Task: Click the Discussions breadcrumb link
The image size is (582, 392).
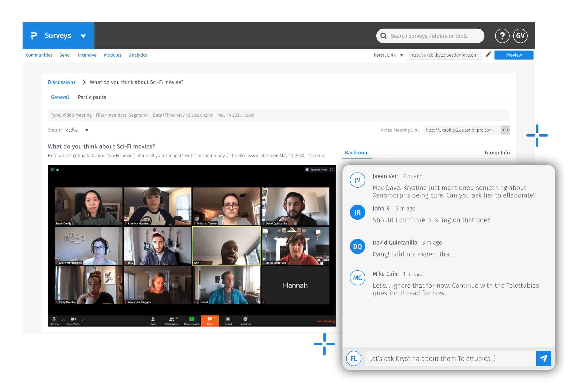Action: click(62, 82)
